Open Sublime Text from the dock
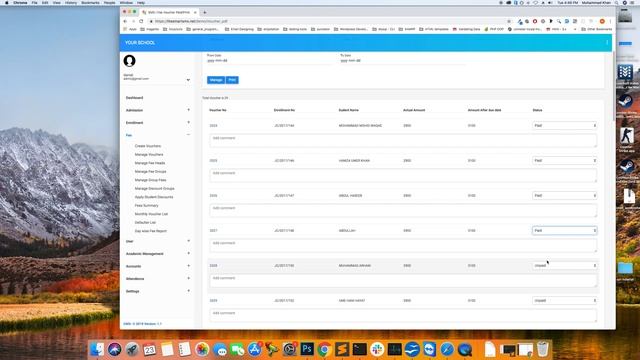The height and width of the screenshot is (360, 640). click(342, 349)
